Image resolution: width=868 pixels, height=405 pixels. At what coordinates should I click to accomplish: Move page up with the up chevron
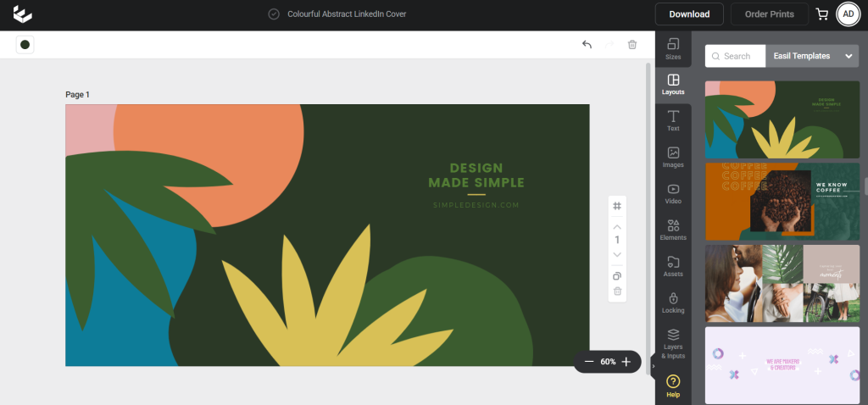(x=617, y=227)
